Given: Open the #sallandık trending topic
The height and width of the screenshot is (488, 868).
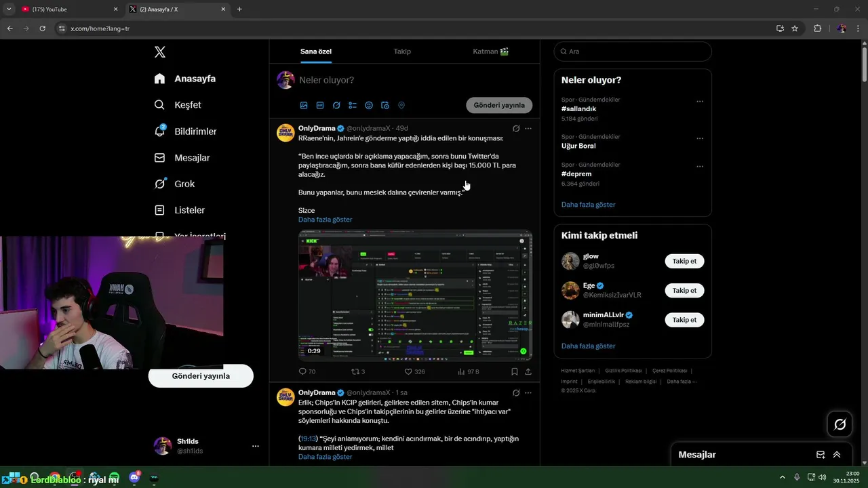Looking at the screenshot, I should click(578, 109).
